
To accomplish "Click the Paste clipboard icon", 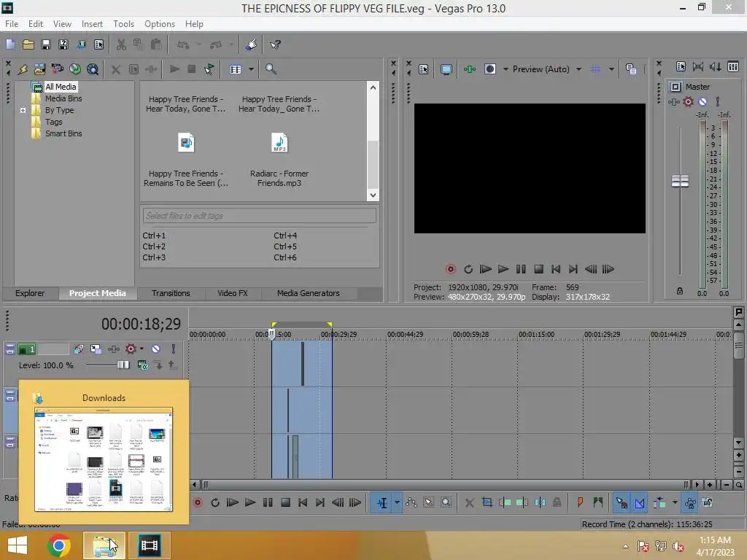I will tap(156, 44).
